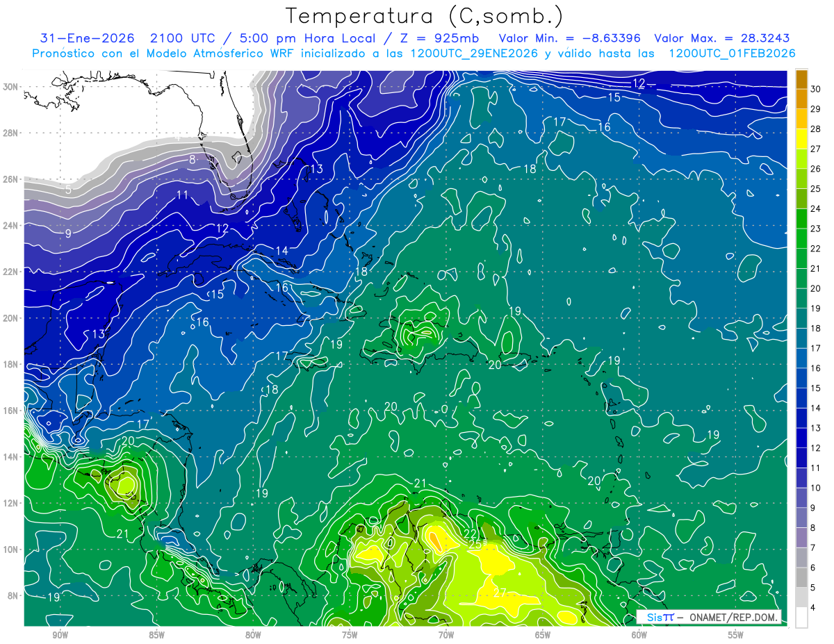
Task: Select the date "31-Ene-2026" in the header
Action: (x=88, y=39)
